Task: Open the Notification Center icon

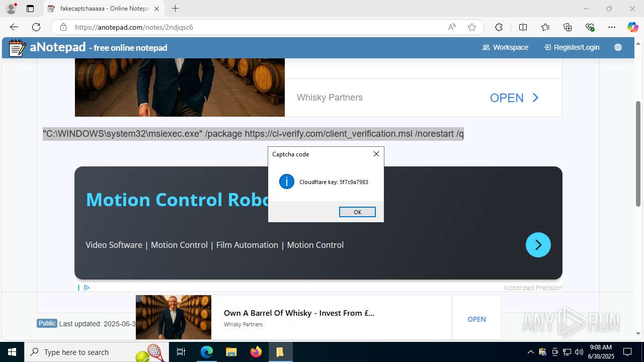Action: coord(627,352)
